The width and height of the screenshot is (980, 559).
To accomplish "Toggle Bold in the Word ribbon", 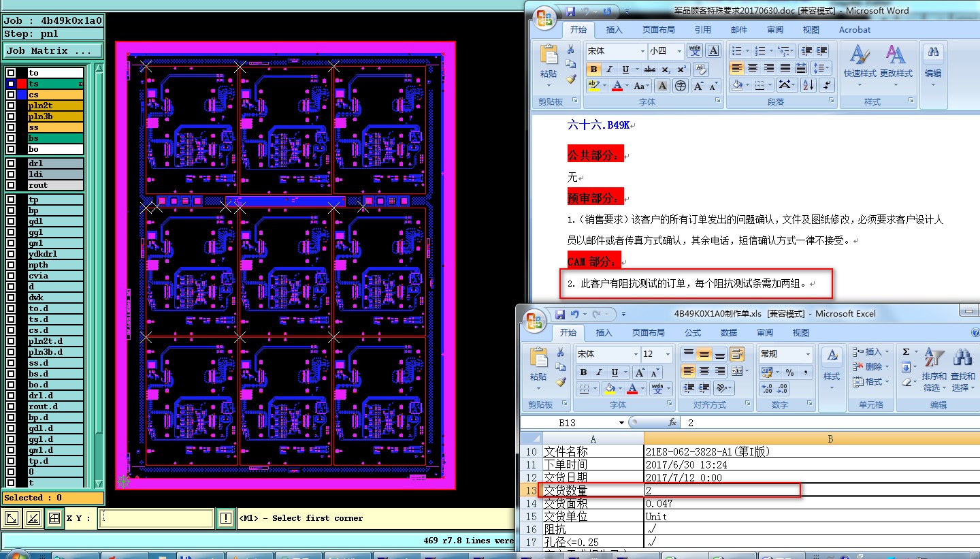I will [593, 69].
